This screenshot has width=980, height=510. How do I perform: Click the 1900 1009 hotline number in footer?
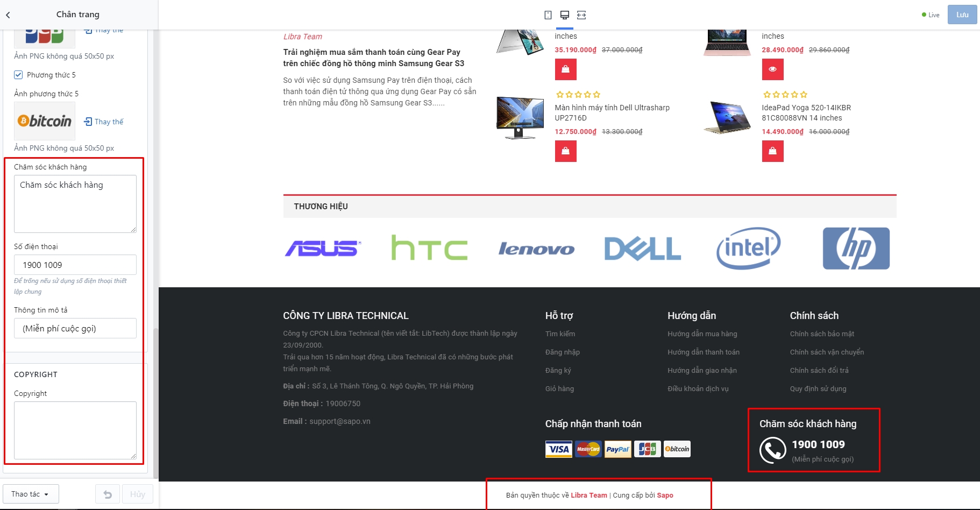point(819,444)
